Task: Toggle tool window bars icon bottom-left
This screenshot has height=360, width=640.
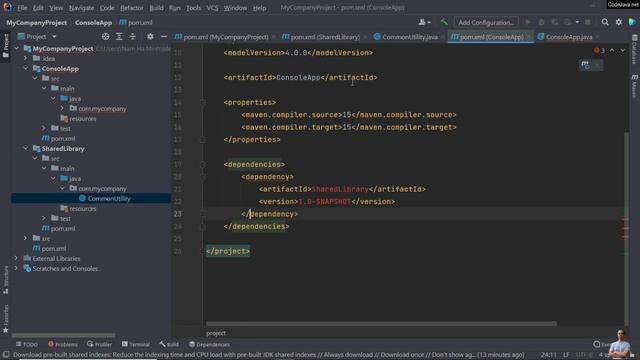Action: (6, 355)
